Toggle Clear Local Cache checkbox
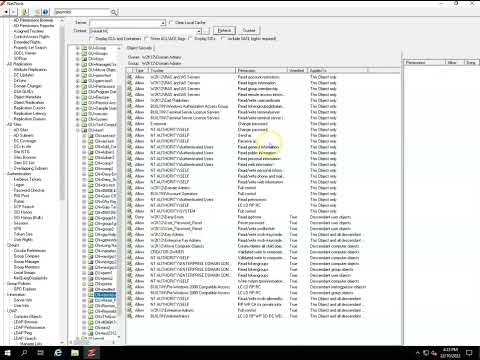This screenshot has width=480, height=360. [x=171, y=22]
